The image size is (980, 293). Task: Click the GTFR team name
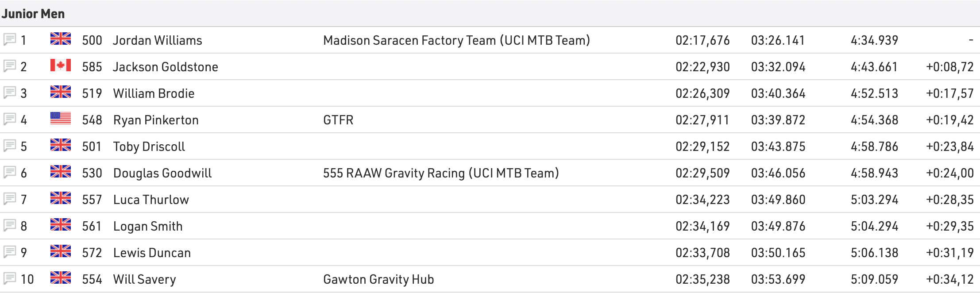(x=338, y=120)
